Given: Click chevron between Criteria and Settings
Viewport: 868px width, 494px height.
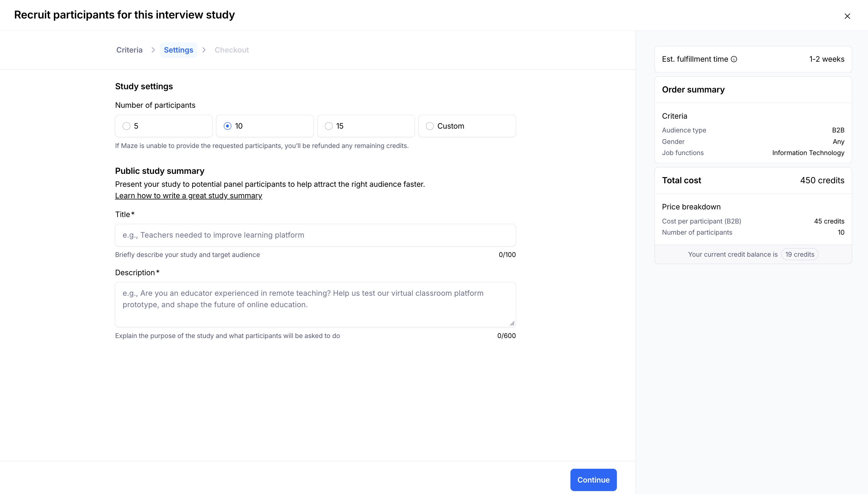Looking at the screenshot, I should (x=153, y=50).
